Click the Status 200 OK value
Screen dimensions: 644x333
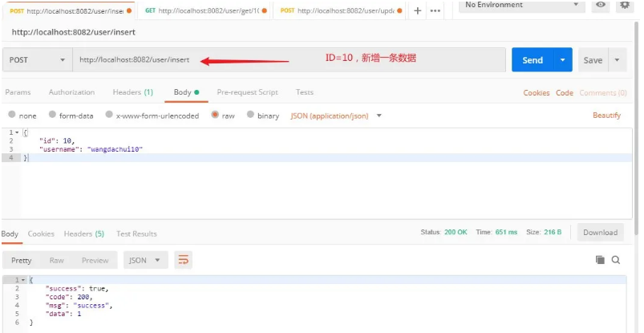click(456, 232)
